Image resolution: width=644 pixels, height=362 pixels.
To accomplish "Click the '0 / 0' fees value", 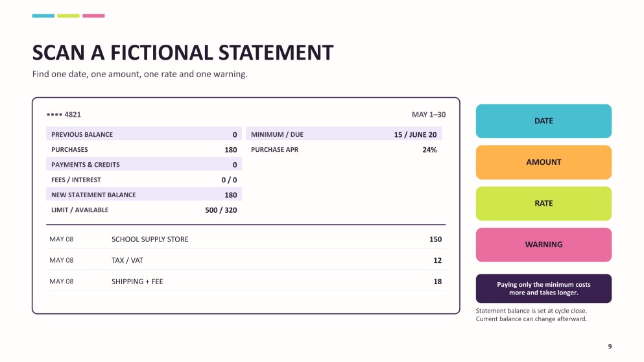I will point(229,180).
